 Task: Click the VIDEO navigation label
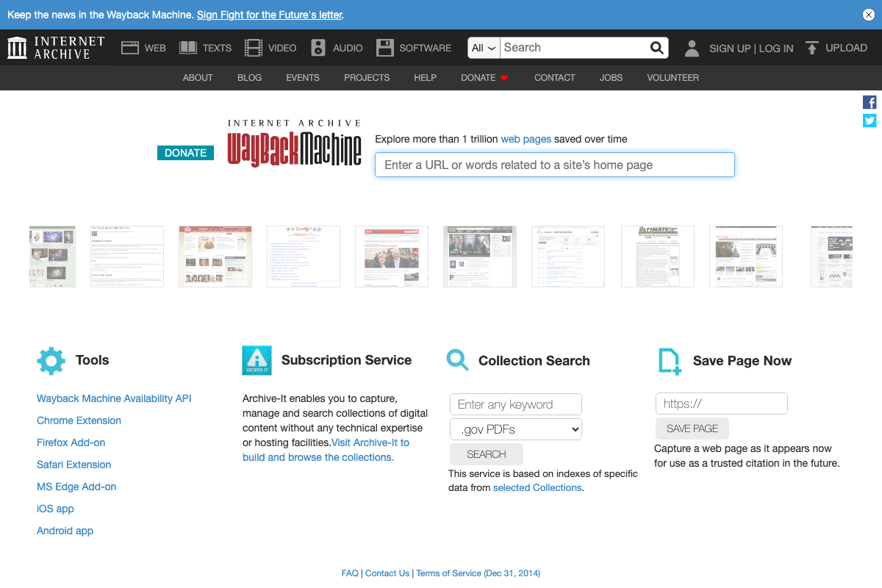282,48
